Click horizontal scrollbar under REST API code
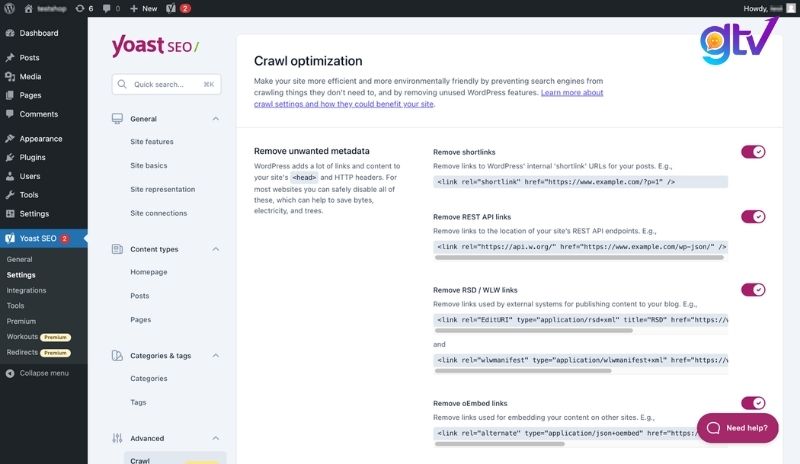This screenshot has height=464, width=800. 579,258
